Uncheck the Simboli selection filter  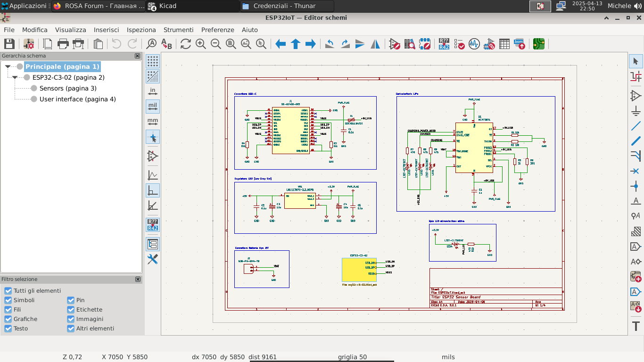8,300
